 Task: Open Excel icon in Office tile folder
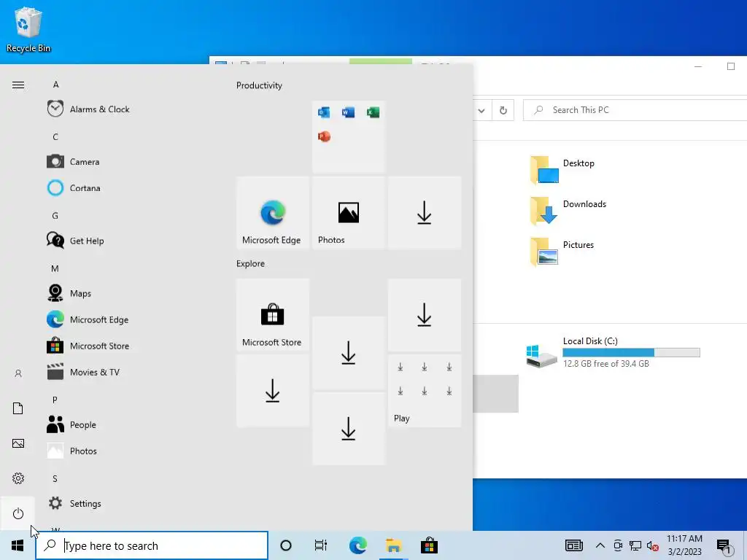(x=373, y=112)
